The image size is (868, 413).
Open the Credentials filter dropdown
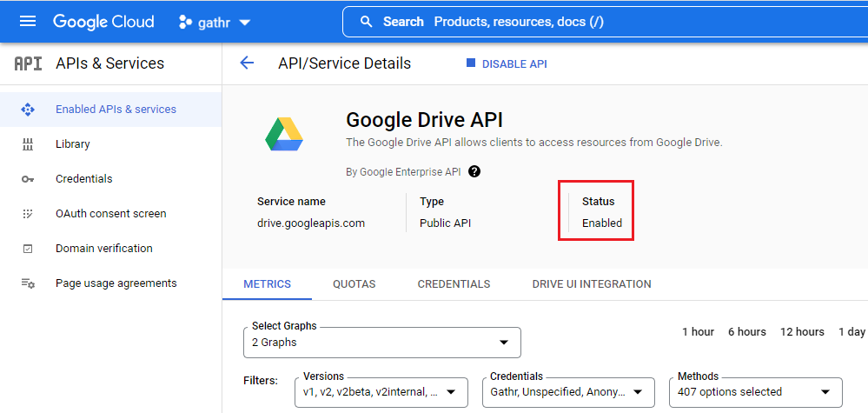click(x=568, y=392)
